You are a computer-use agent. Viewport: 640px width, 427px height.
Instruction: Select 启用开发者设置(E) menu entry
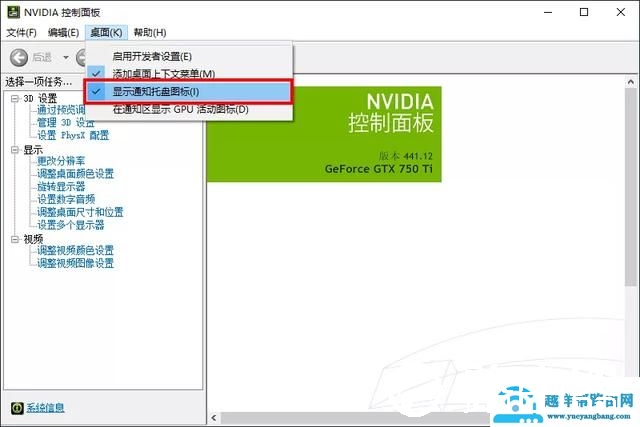189,56
